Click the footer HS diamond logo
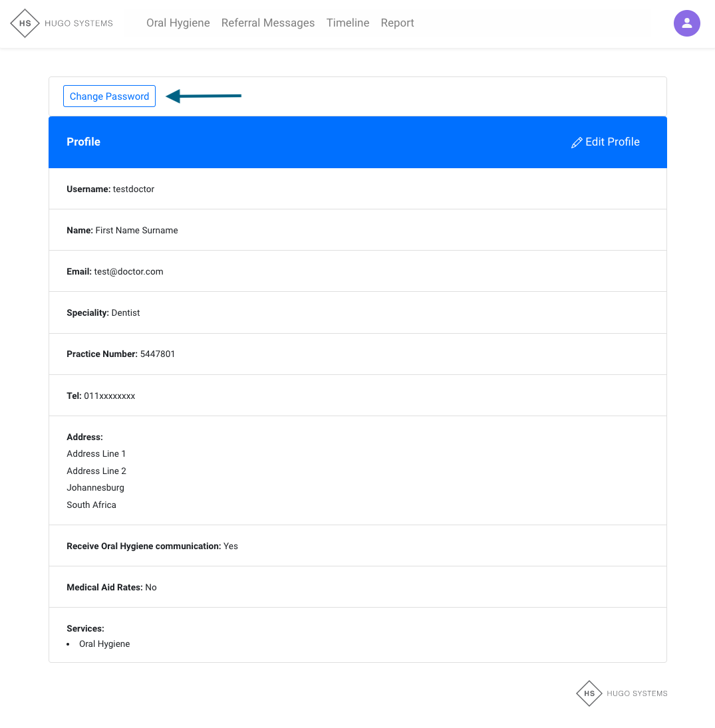 (589, 693)
